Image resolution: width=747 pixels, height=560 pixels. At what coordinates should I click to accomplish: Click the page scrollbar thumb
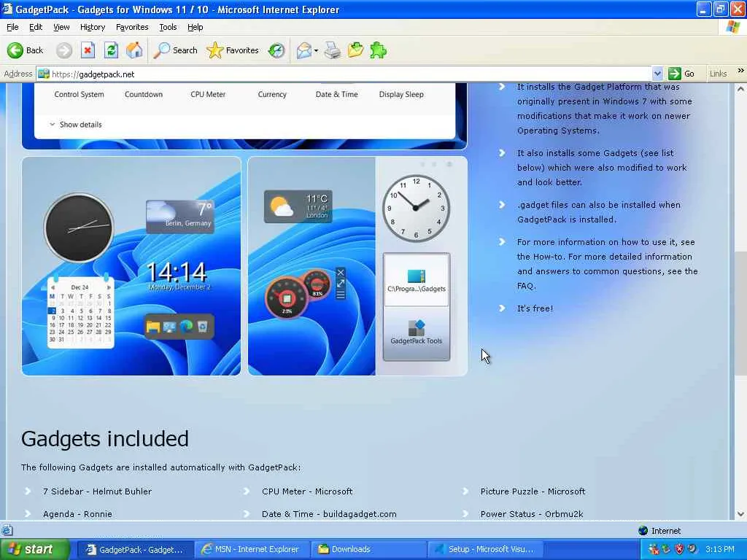741,313
